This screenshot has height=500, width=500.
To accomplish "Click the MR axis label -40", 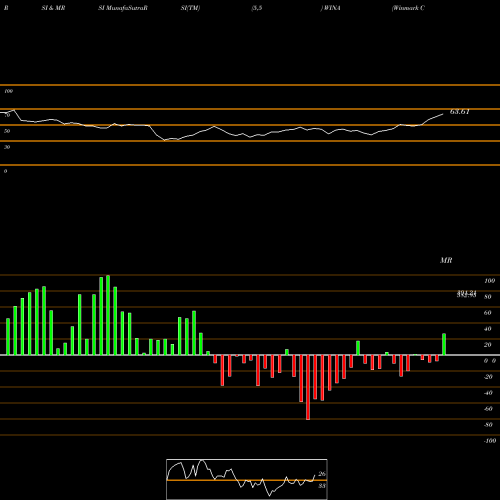I will [488, 393].
